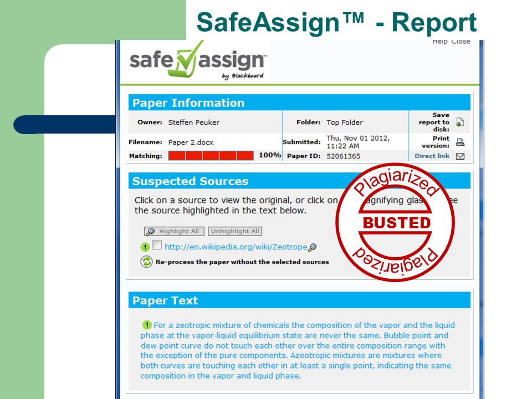This screenshot has height=399, width=532.
Task: Click the owner name Steffen Peuker
Action: point(194,122)
